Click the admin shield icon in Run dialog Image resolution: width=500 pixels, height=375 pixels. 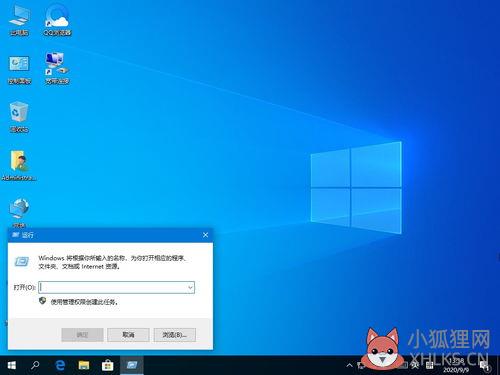coord(42,301)
